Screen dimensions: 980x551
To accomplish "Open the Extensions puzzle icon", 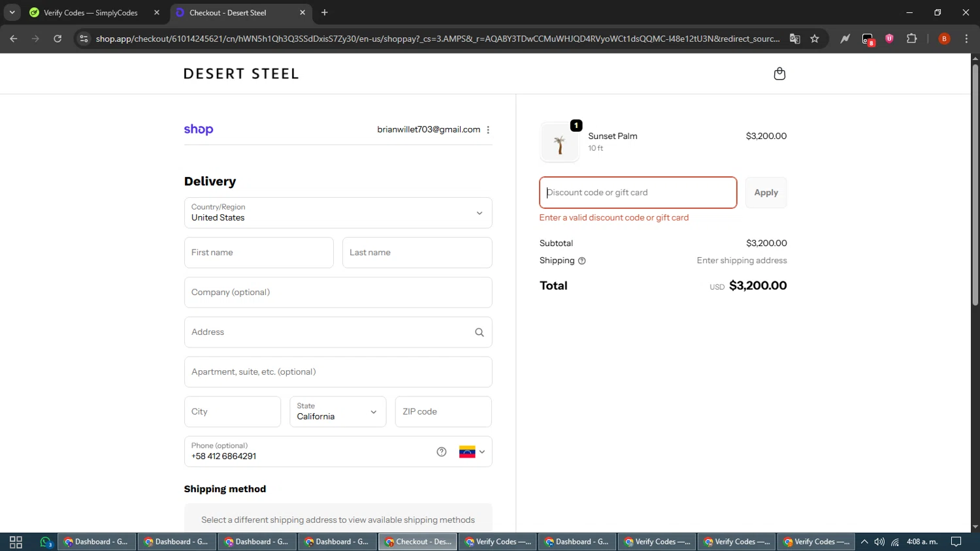I will tap(912, 39).
